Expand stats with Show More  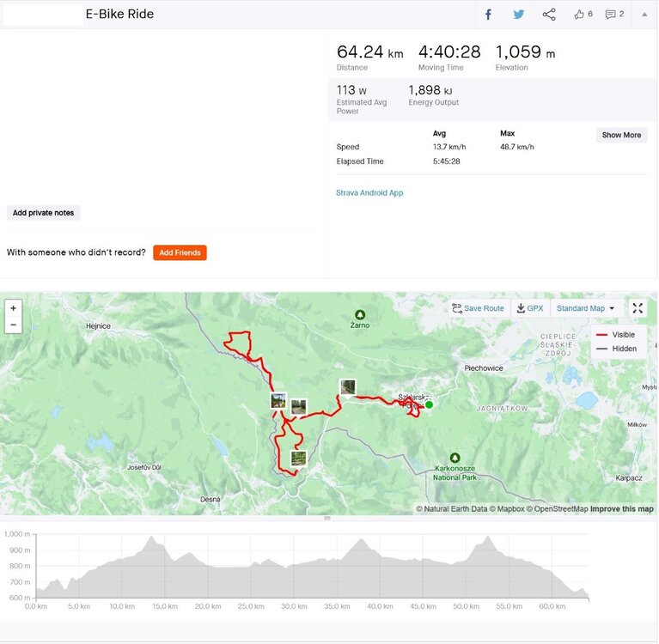coord(621,135)
